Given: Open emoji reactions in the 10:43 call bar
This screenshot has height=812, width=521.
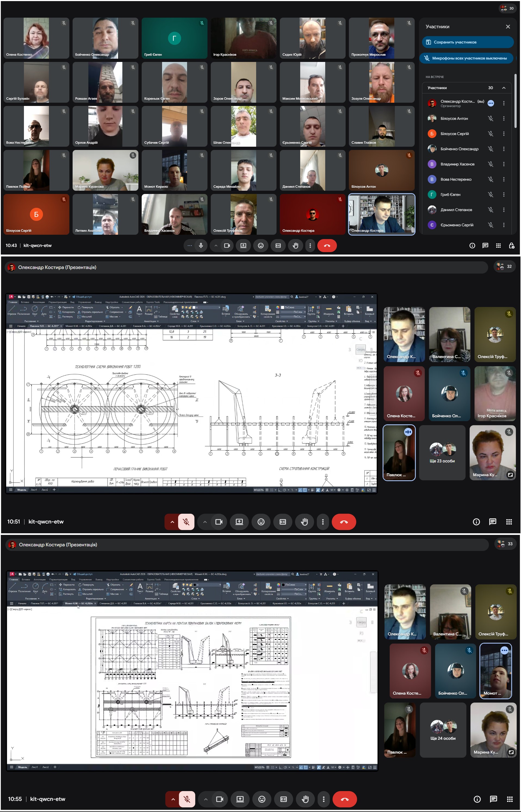Looking at the screenshot, I should pyautogui.click(x=261, y=246).
